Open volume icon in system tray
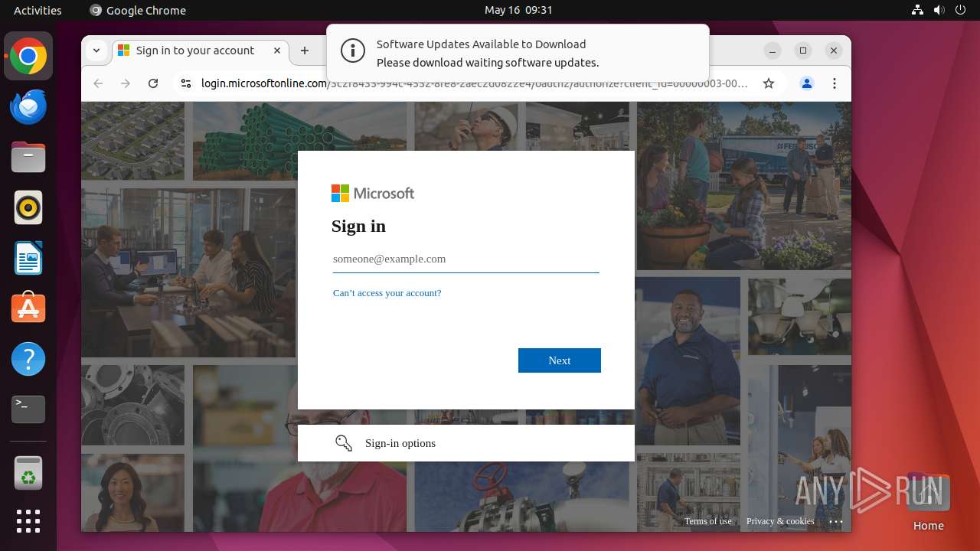980x551 pixels. tap(939, 10)
